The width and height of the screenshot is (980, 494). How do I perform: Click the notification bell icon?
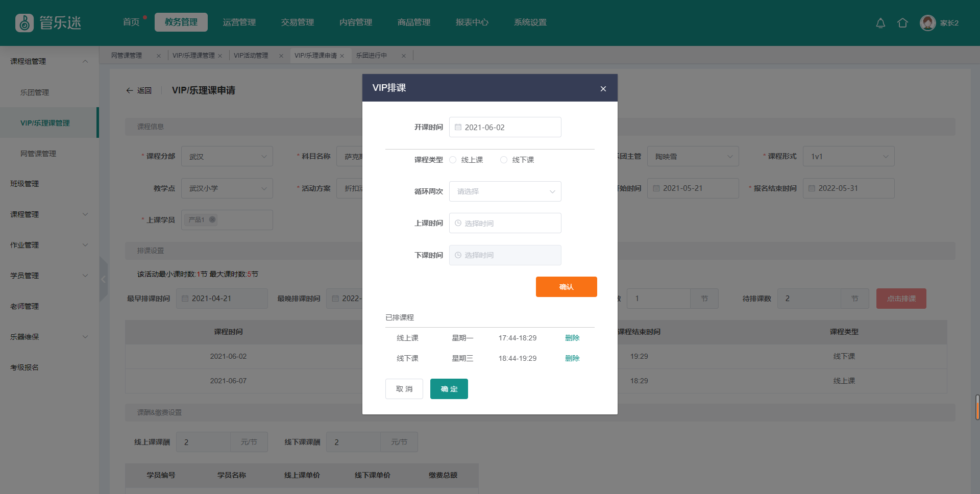pyautogui.click(x=880, y=23)
